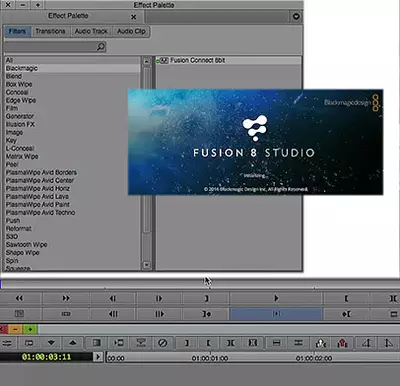
Task: Click the magnifier search icon in the Effect Palette
Action: [x=101, y=47]
